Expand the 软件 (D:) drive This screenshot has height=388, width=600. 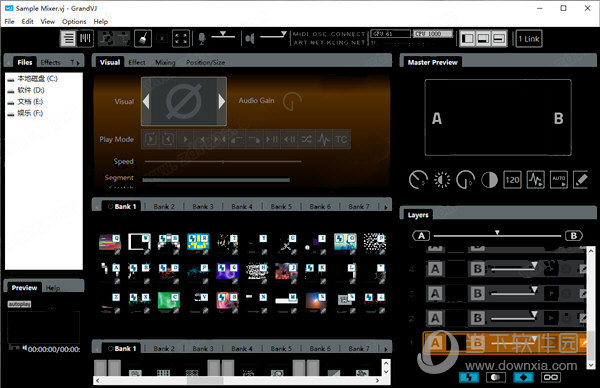tap(26, 90)
